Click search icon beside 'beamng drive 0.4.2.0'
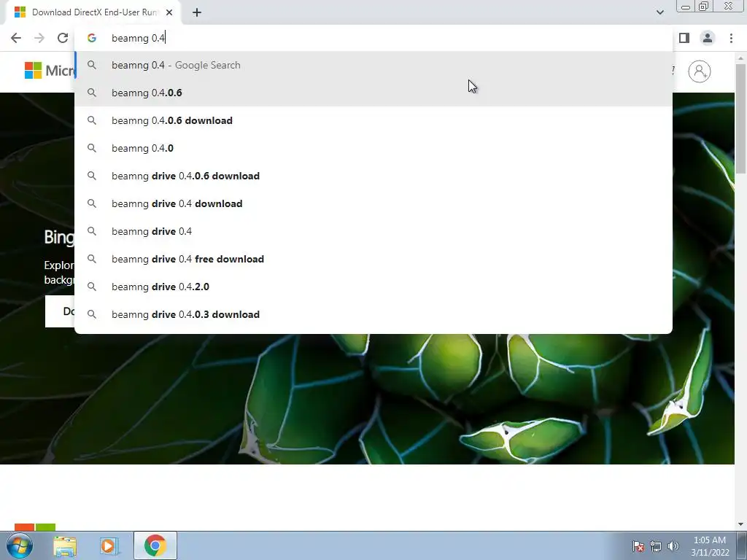Viewport: 747px width, 560px height. (x=91, y=287)
